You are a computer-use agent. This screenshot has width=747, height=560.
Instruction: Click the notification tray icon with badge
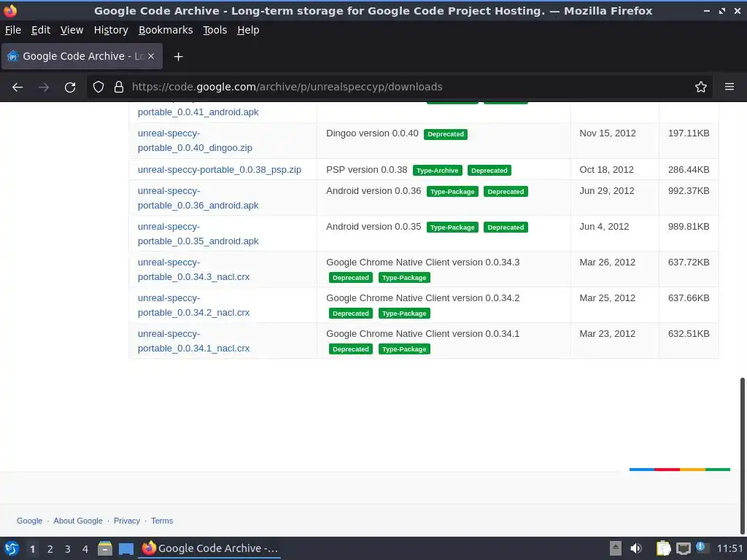(x=703, y=548)
